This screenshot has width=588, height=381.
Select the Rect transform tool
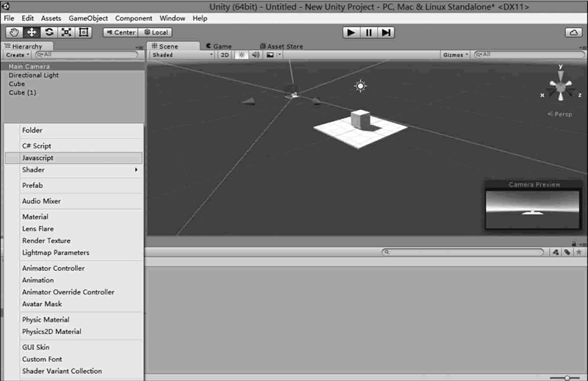click(x=82, y=32)
